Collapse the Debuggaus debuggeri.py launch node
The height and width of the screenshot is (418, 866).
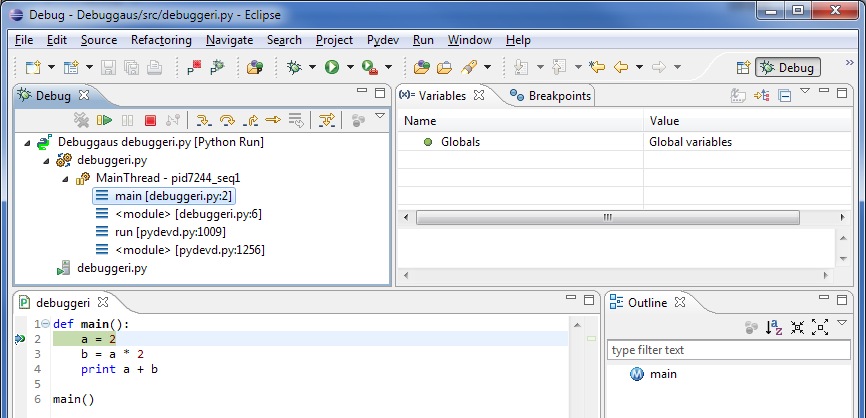pyautogui.click(x=27, y=143)
